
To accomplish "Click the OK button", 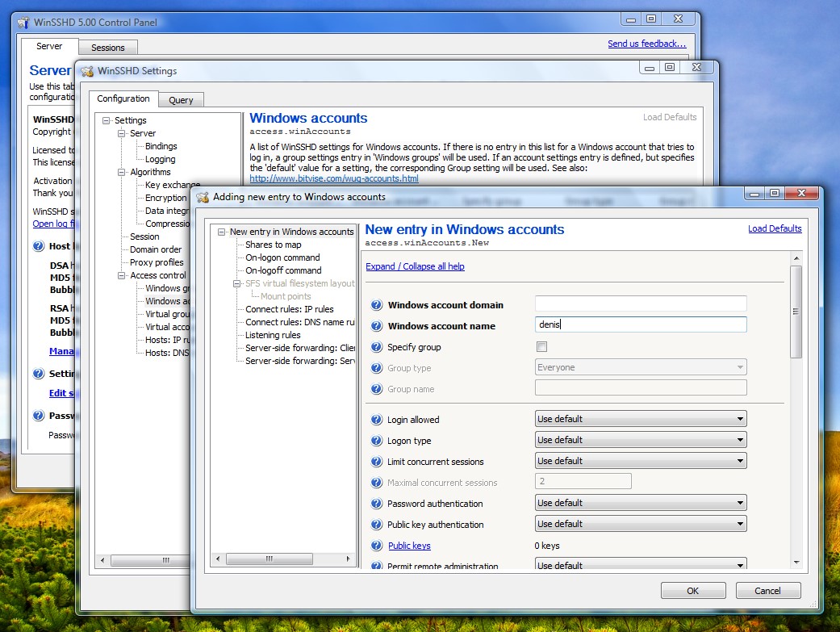I will click(692, 590).
